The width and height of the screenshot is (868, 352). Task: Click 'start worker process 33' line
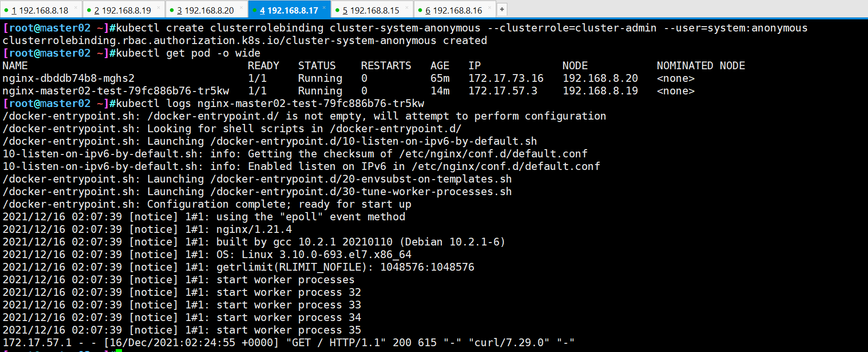[182, 305]
